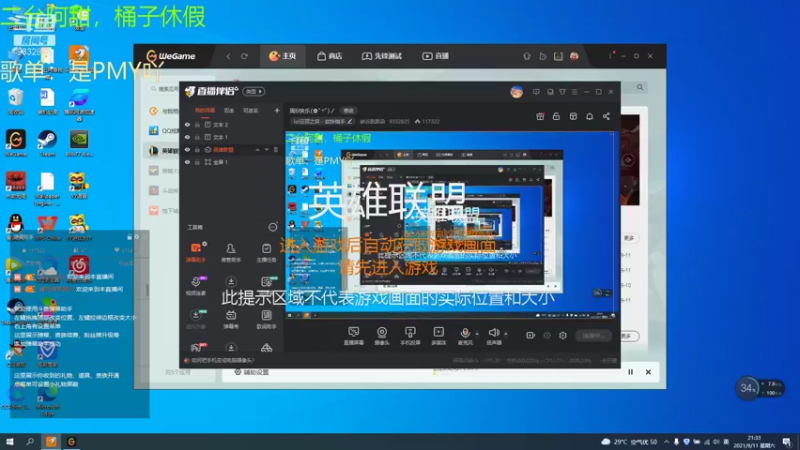
Task: Open the Windows Start menu
Action: [x=10, y=441]
